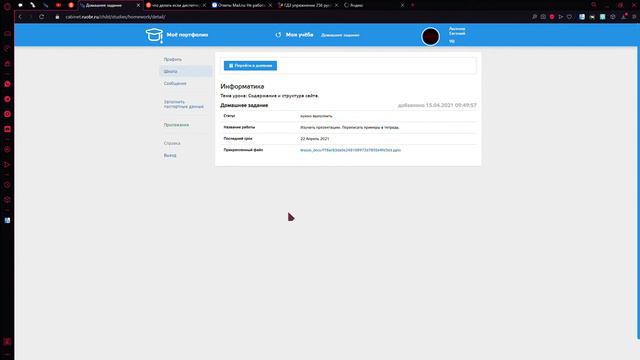Close the Ответы Mail.ru tab
640x360 pixels.
tap(270, 5)
